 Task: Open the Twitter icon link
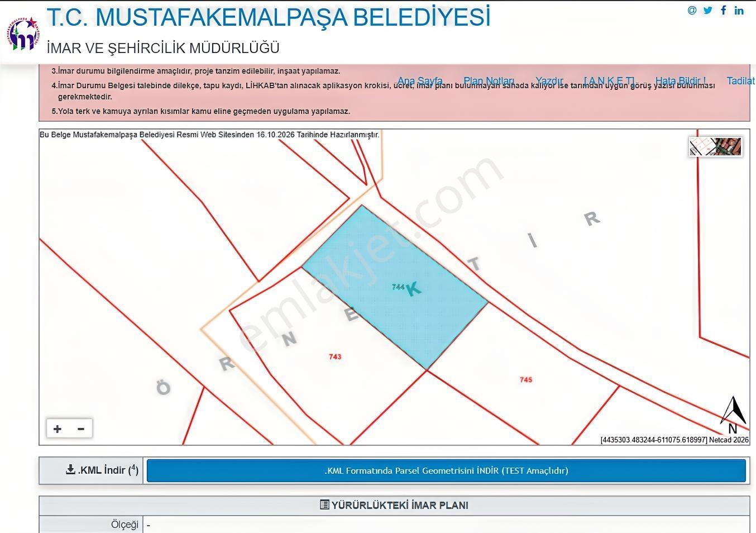(x=708, y=10)
